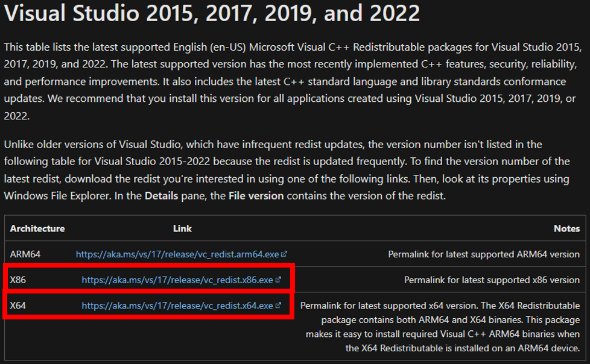Select the X64 architecture cell
This screenshot has height=364, width=590.
point(18,306)
